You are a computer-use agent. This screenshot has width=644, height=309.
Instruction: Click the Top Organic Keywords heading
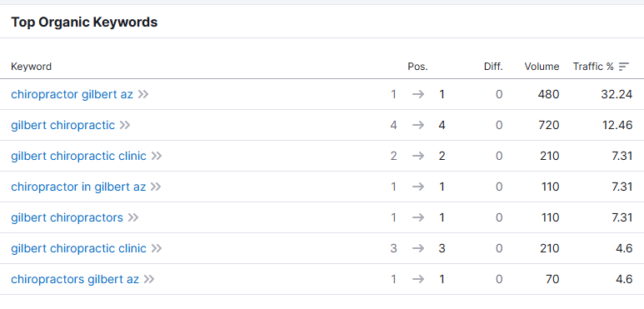coord(84,22)
